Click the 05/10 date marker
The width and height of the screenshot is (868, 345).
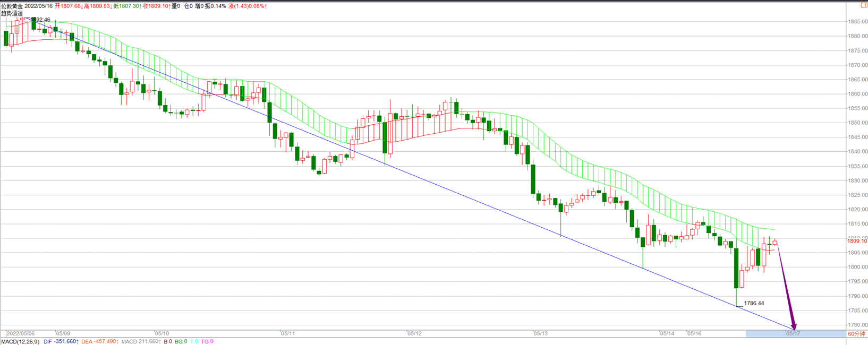(x=161, y=333)
